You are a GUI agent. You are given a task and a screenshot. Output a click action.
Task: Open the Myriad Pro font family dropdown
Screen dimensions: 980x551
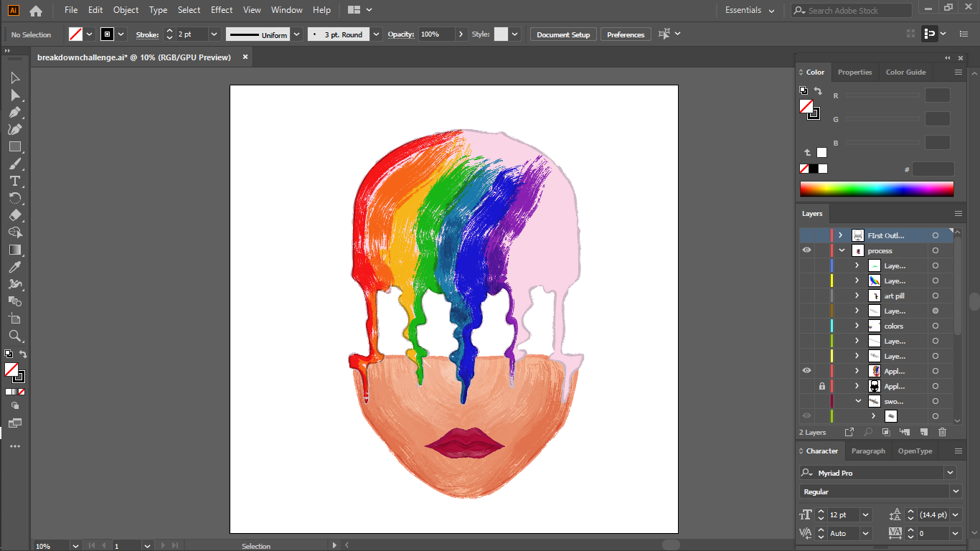tap(950, 473)
